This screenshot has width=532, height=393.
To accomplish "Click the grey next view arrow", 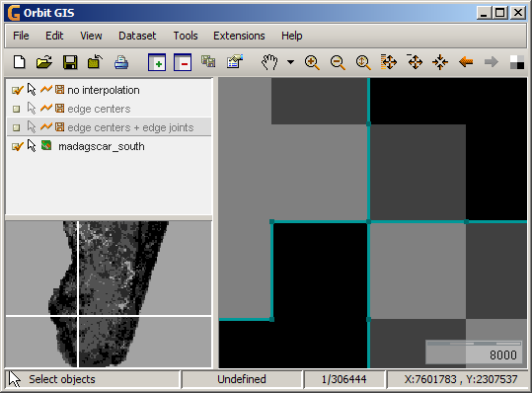I will point(492,62).
